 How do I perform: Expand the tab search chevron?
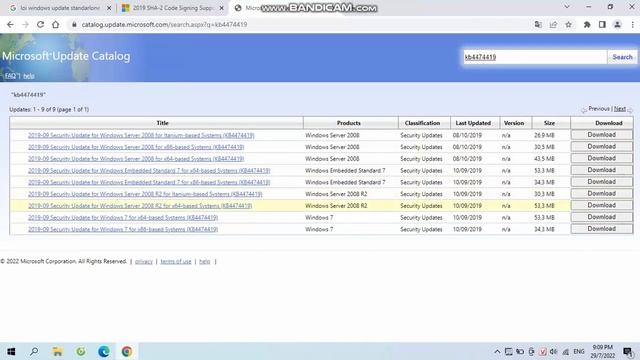pos(567,7)
